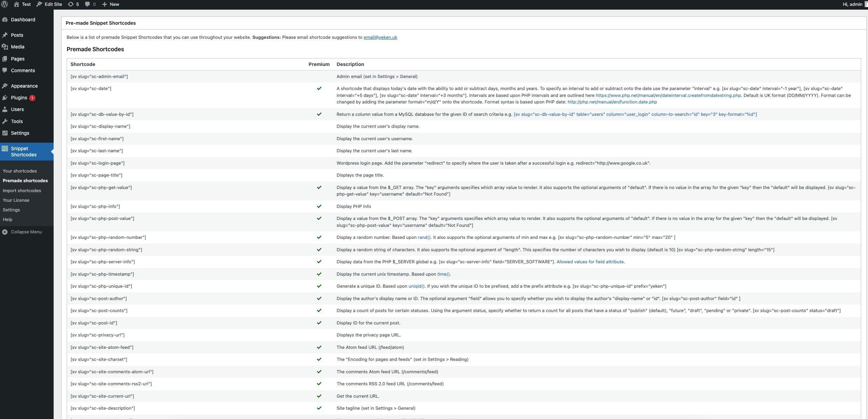Screen dimensions: 868x419
Task: Click premium checkmark for sc-php-timestamp row
Action: 319,274
